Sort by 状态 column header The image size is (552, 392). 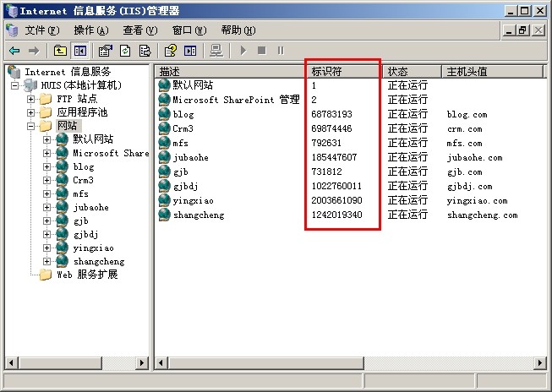[x=412, y=72]
